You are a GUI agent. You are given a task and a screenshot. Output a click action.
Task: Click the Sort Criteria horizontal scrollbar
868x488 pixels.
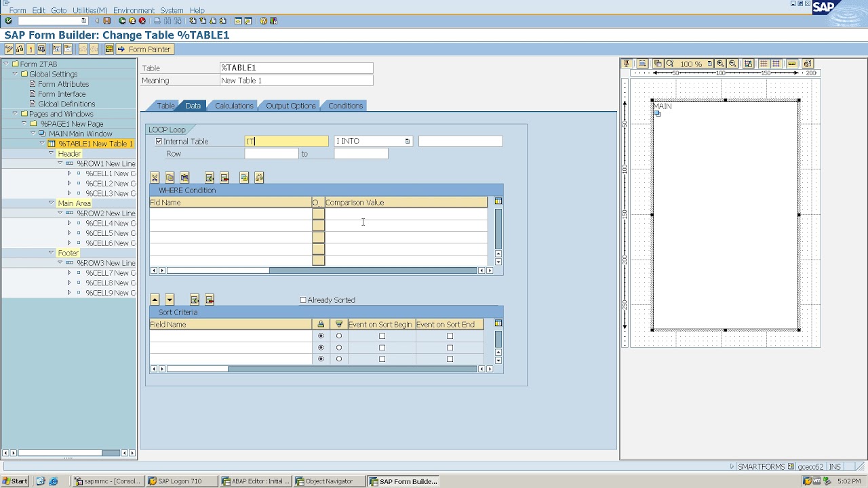point(322,369)
